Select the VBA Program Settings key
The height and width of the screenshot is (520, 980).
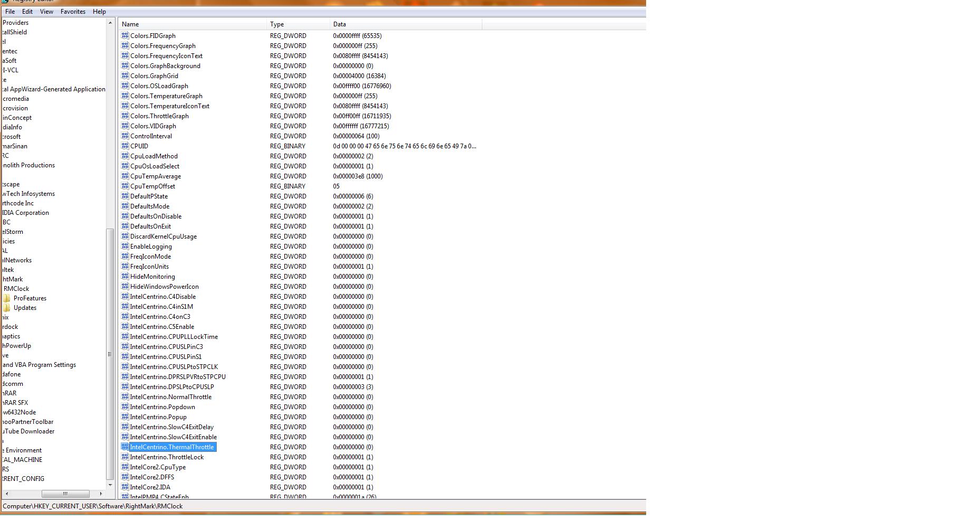(39, 365)
